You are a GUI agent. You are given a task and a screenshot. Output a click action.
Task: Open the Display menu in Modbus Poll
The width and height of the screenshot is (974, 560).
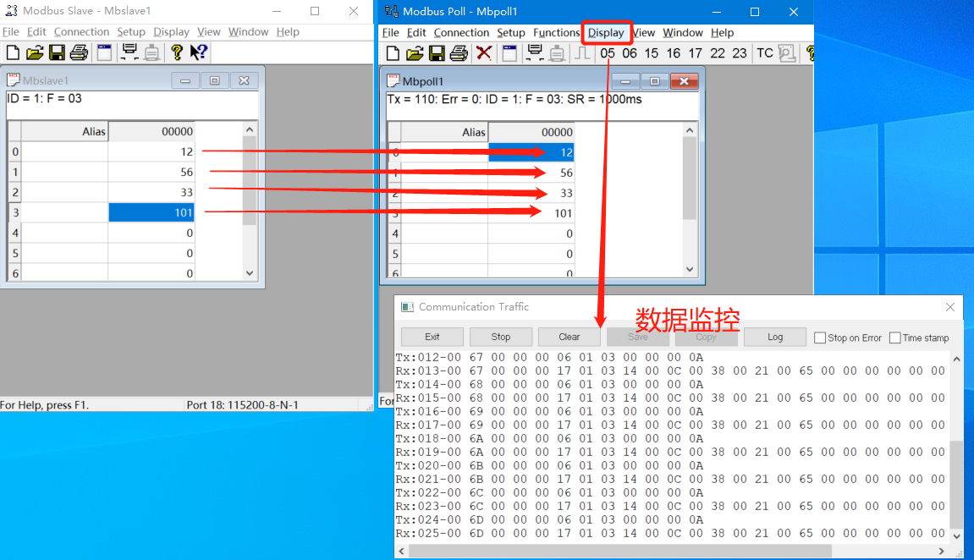[606, 32]
